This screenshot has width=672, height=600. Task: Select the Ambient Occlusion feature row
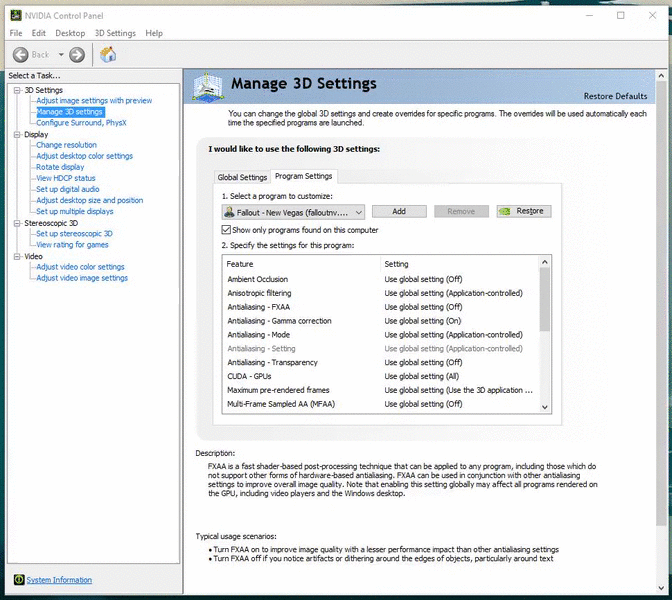(x=380, y=279)
